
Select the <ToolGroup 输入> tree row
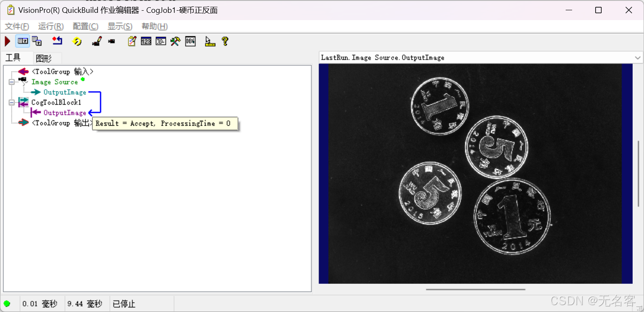point(62,72)
